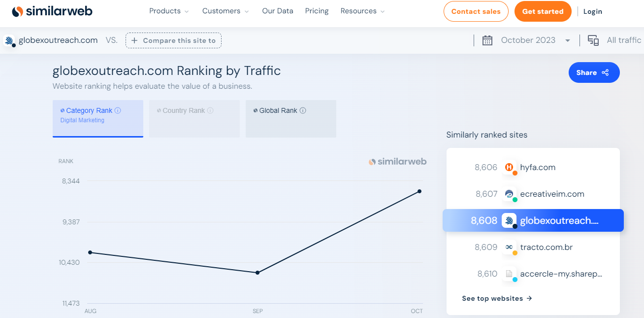Open the Products dropdown menu
The width and height of the screenshot is (644, 318).
click(x=169, y=11)
